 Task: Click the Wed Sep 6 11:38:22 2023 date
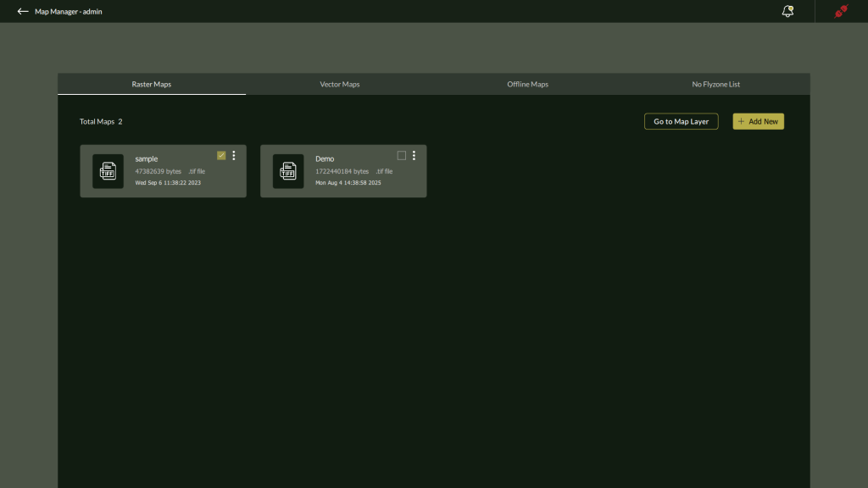(x=168, y=183)
